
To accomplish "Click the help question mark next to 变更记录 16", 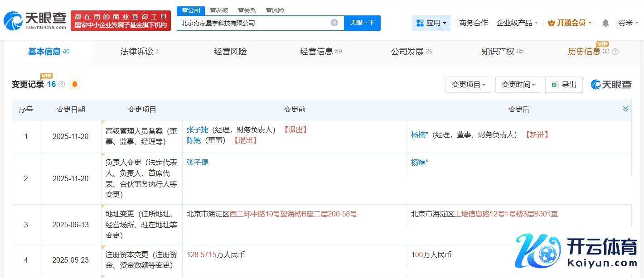I will [62, 84].
